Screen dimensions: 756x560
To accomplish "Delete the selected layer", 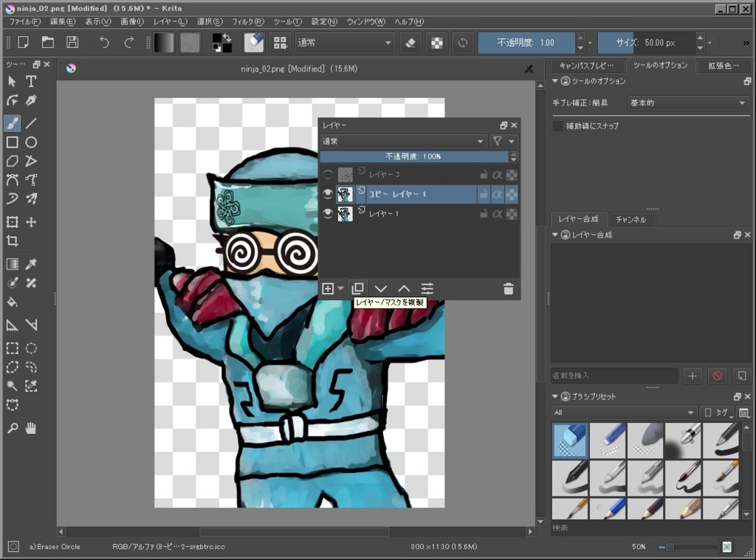I will tap(508, 288).
